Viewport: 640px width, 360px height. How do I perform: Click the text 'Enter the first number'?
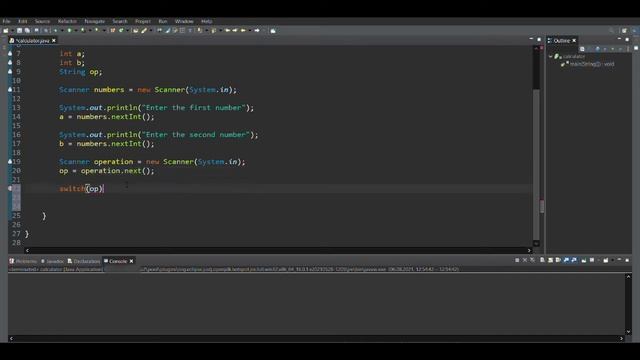click(193, 108)
